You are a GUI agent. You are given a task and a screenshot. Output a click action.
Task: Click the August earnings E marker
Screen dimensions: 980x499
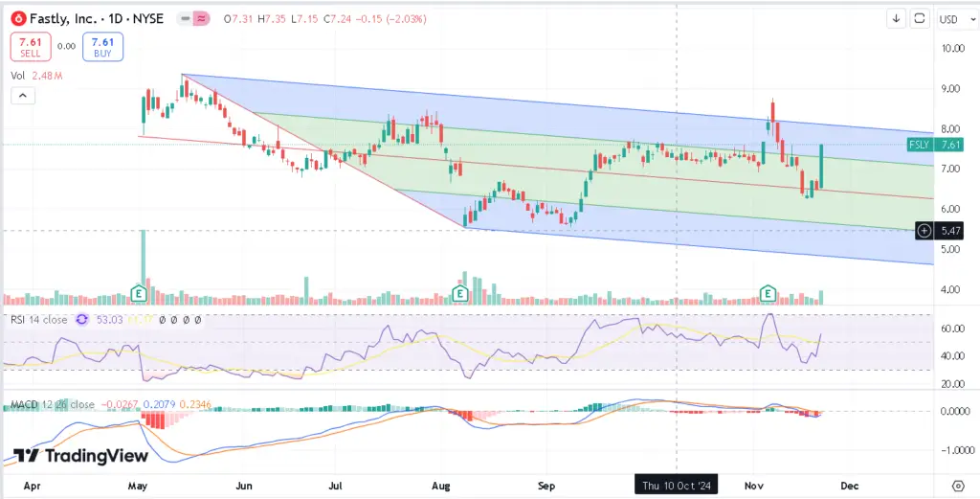(460, 293)
